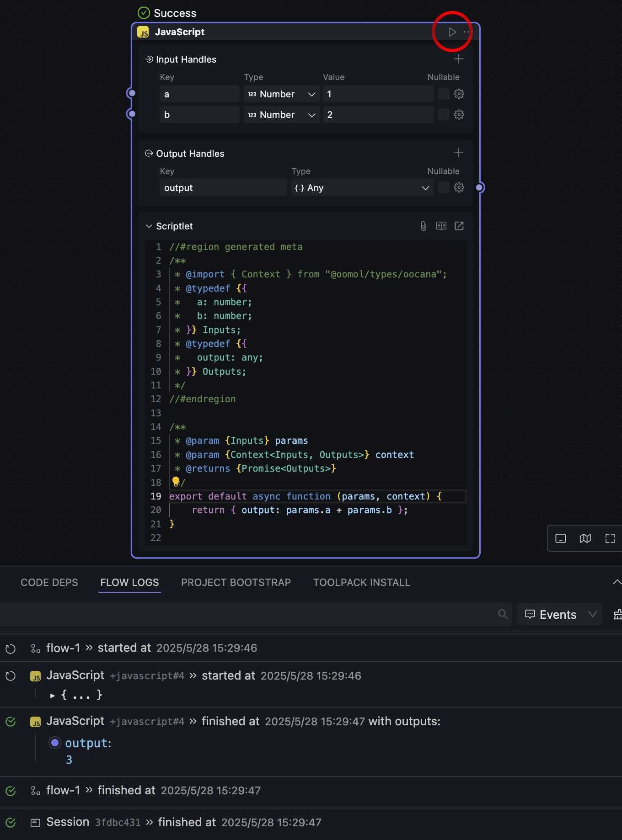Run the JavaScript node with play button
The width and height of the screenshot is (622, 840).
tap(452, 32)
